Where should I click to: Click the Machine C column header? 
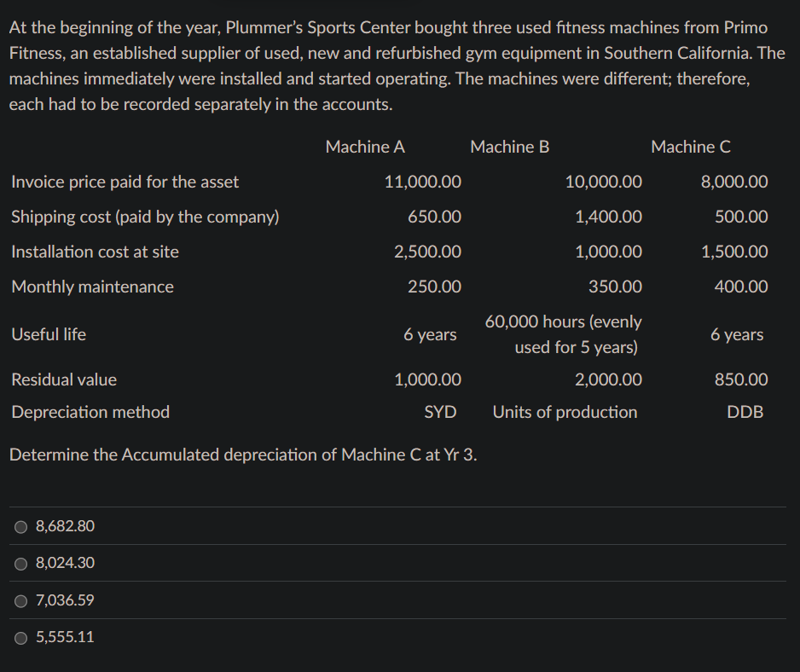[691, 147]
